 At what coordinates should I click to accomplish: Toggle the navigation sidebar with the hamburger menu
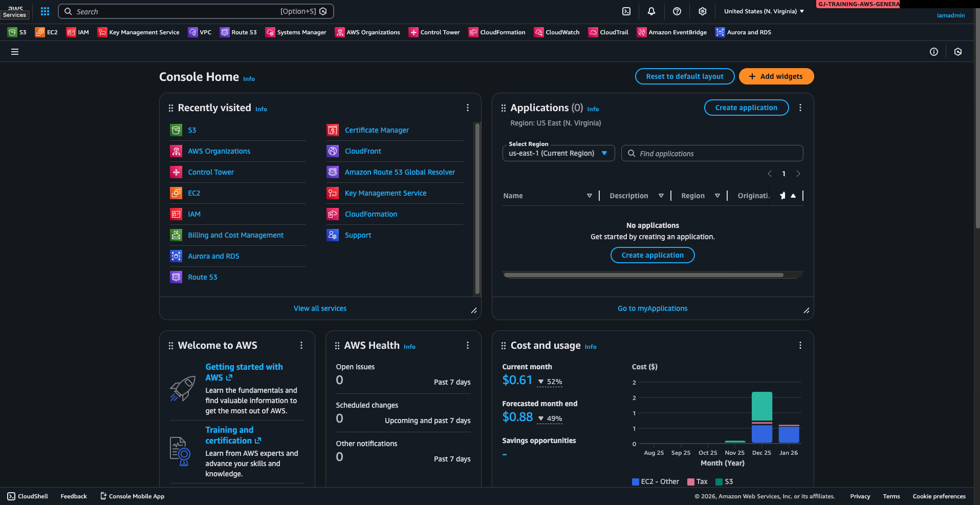click(x=15, y=52)
